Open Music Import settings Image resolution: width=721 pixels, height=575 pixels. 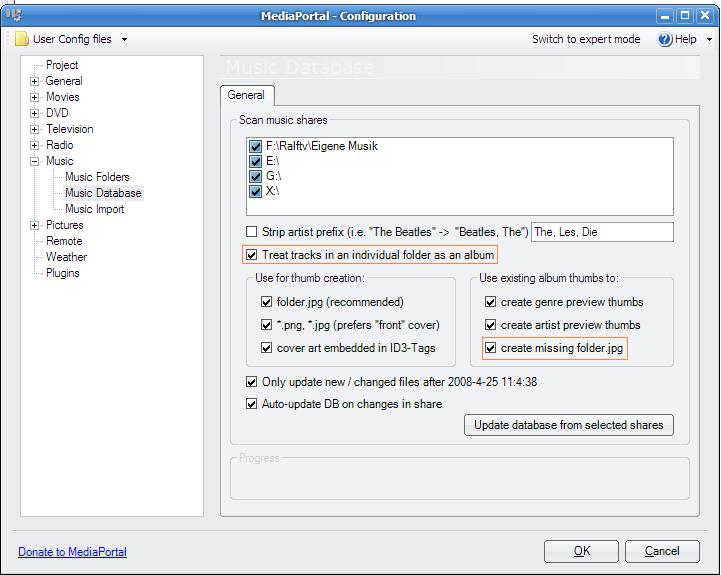[x=94, y=209]
